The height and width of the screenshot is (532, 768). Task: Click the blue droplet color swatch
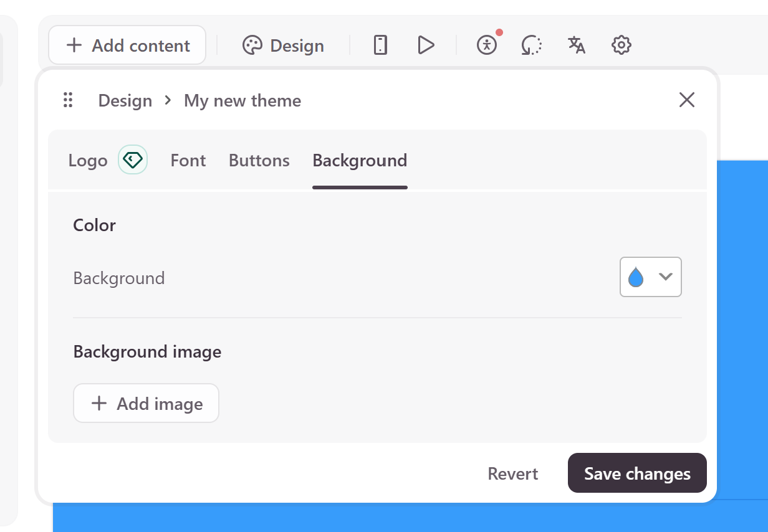pyautogui.click(x=636, y=277)
